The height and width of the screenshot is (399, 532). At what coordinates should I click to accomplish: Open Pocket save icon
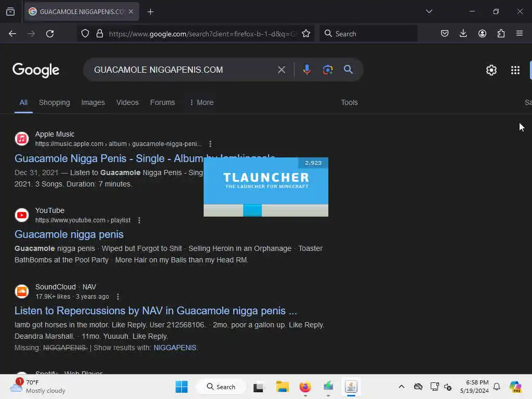tap(445, 34)
